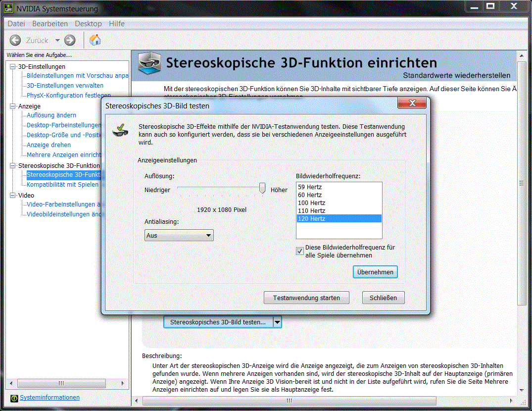Open the Hilfe menu
Screen dimensions: 532x411
click(117, 24)
